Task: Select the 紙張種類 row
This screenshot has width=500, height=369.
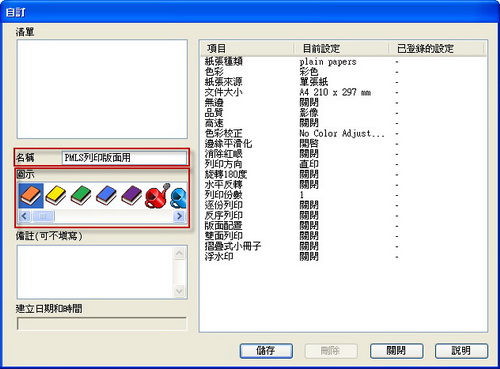Action: coord(343,62)
